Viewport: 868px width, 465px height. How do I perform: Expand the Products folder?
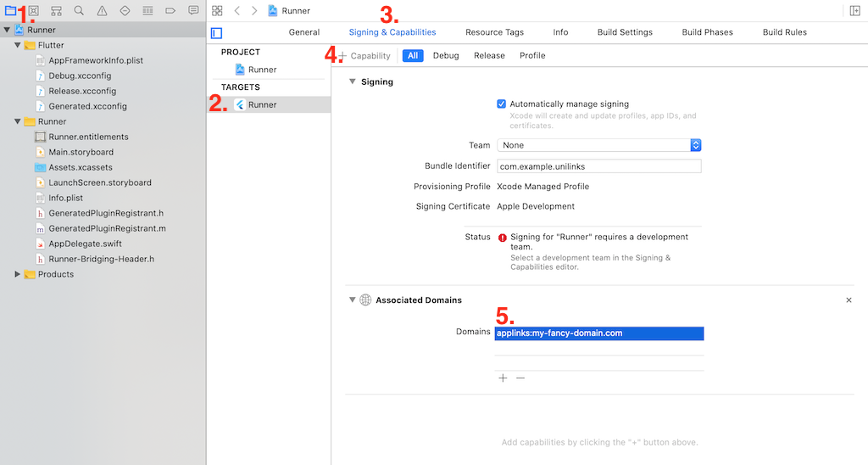click(17, 274)
